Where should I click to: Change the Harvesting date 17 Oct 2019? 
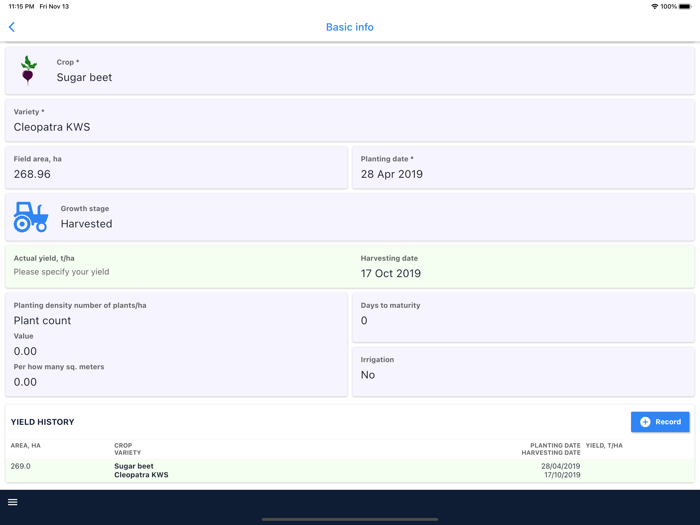click(391, 273)
